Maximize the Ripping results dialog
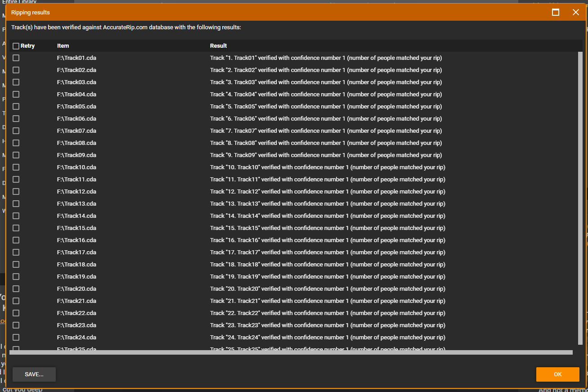The height and width of the screenshot is (392, 588). pyautogui.click(x=556, y=12)
